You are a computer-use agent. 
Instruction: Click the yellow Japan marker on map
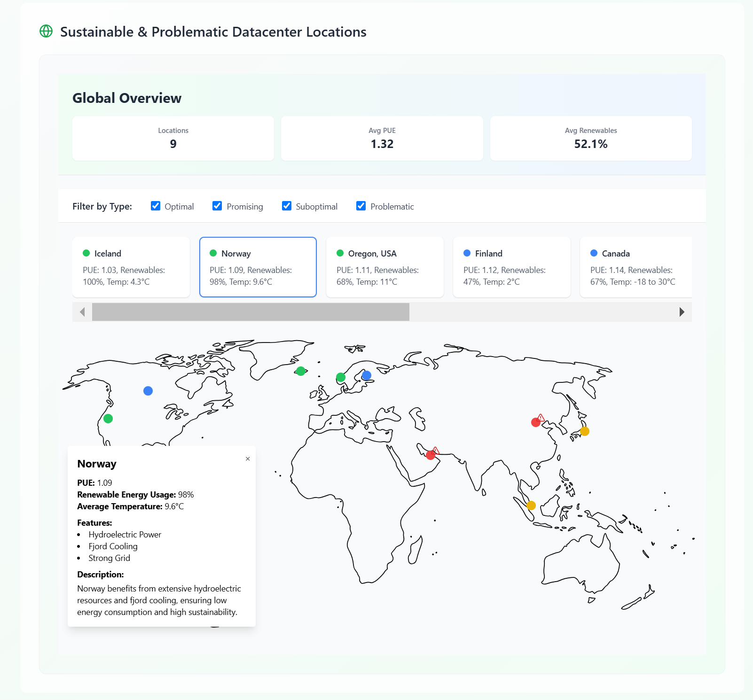pyautogui.click(x=585, y=431)
